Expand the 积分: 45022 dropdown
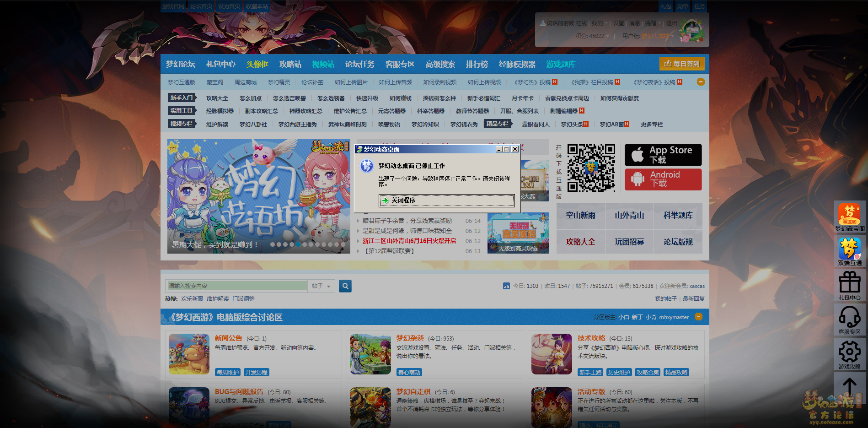868x428 pixels. pyautogui.click(x=592, y=36)
